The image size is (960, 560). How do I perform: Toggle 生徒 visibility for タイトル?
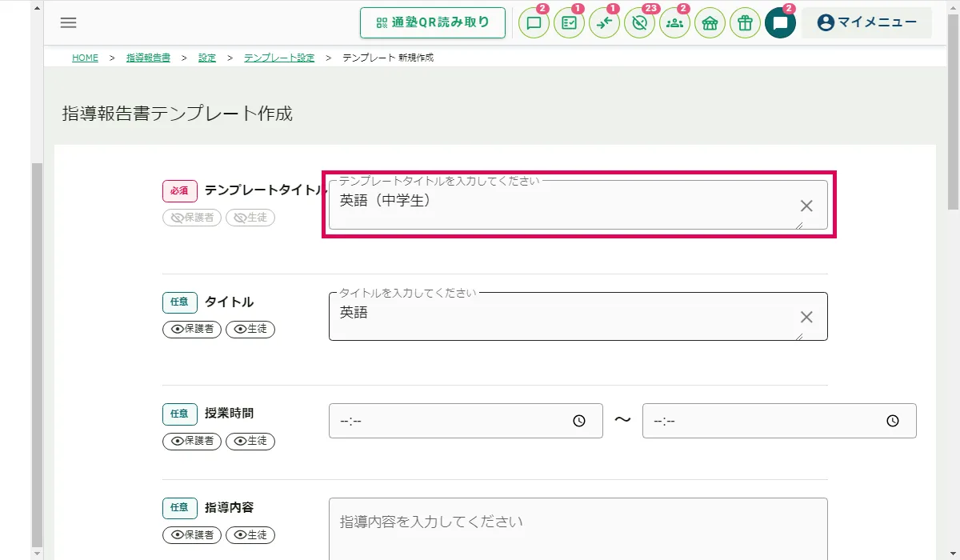(250, 329)
